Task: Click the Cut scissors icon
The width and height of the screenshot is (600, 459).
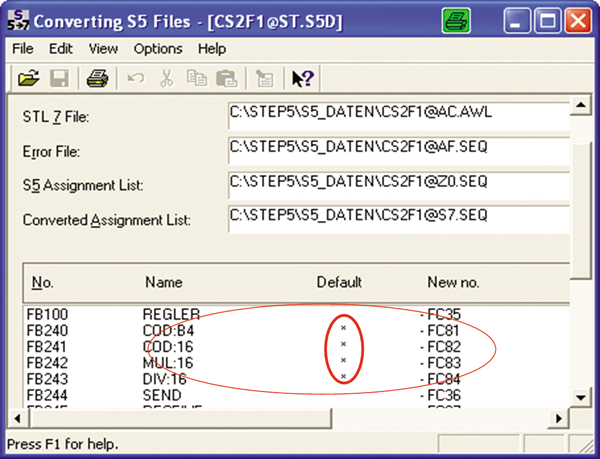Action: [x=166, y=78]
